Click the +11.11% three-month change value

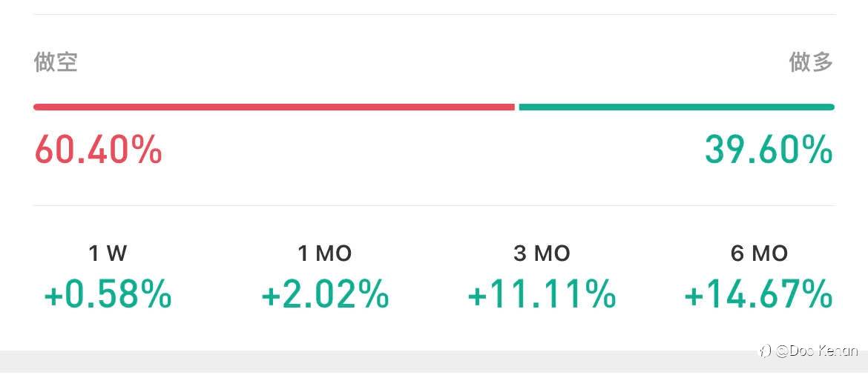tap(542, 294)
